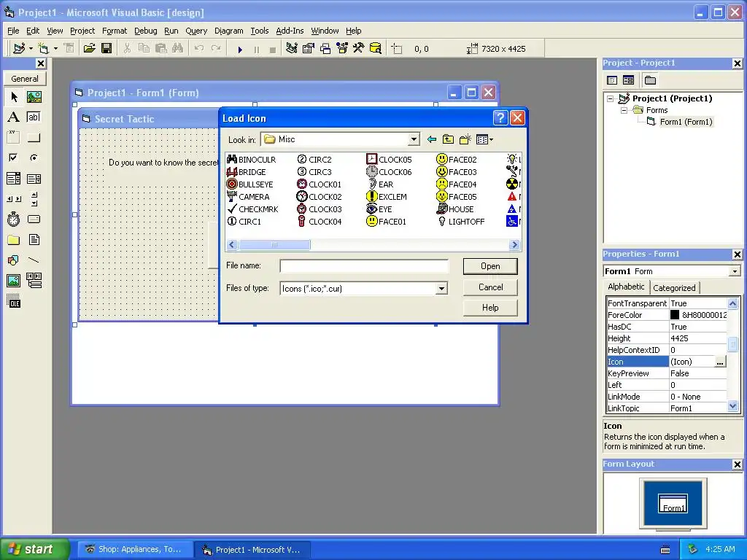
Task: Expand the Look in folder dropdown
Action: click(414, 139)
